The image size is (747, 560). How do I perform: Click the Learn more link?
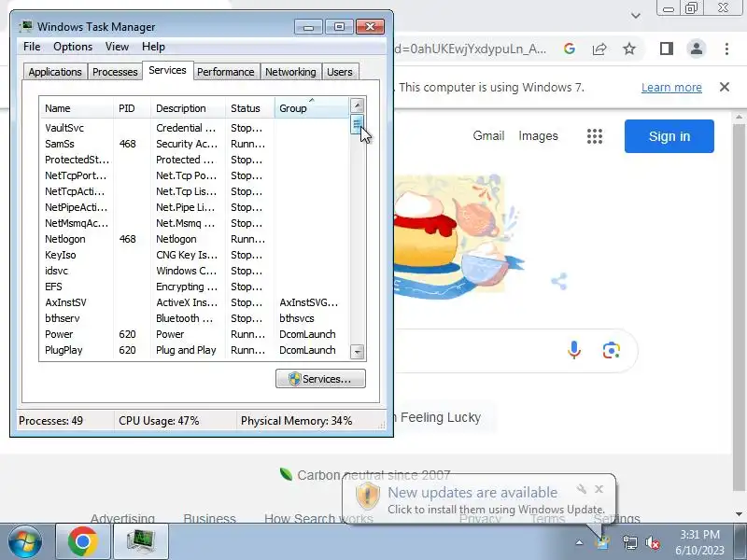(x=671, y=87)
